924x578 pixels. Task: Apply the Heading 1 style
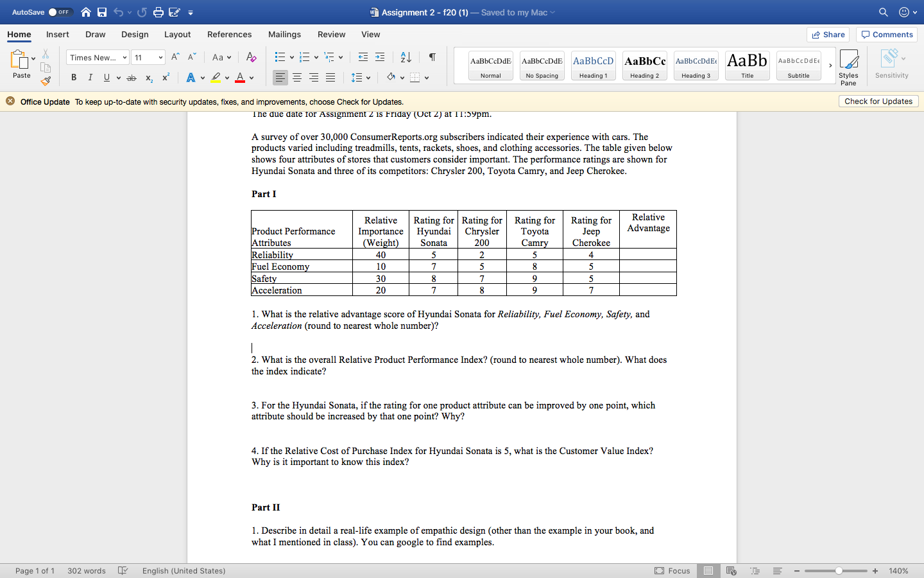click(x=594, y=66)
